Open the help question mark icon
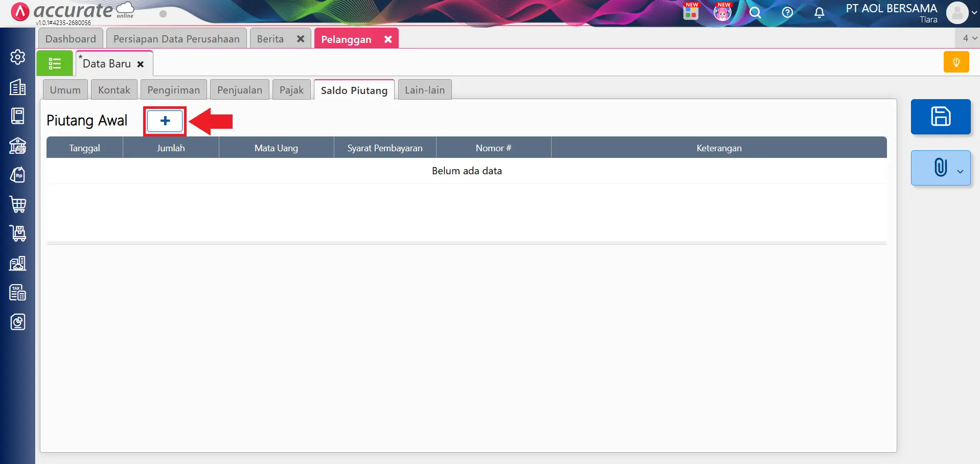980x464 pixels. pyautogui.click(x=787, y=12)
